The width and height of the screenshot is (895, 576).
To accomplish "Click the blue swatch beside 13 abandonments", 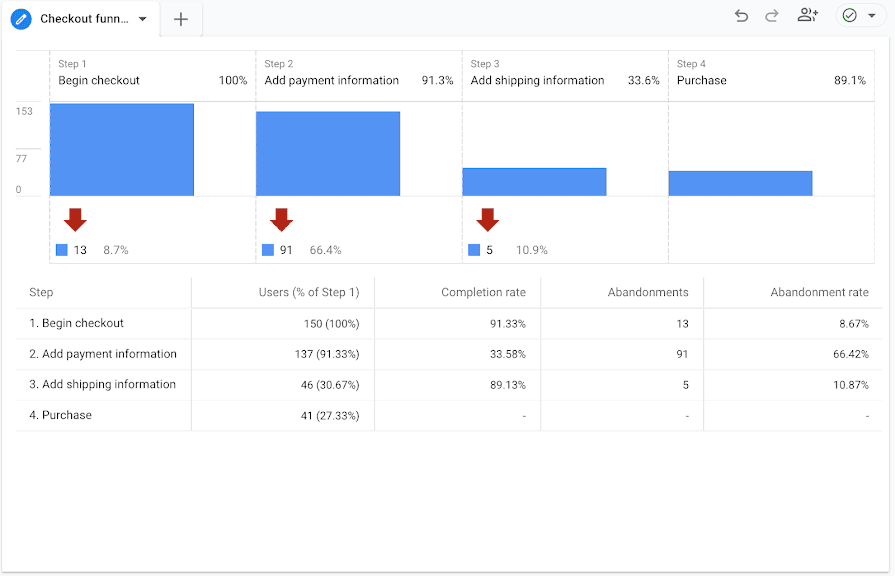I will [62, 250].
